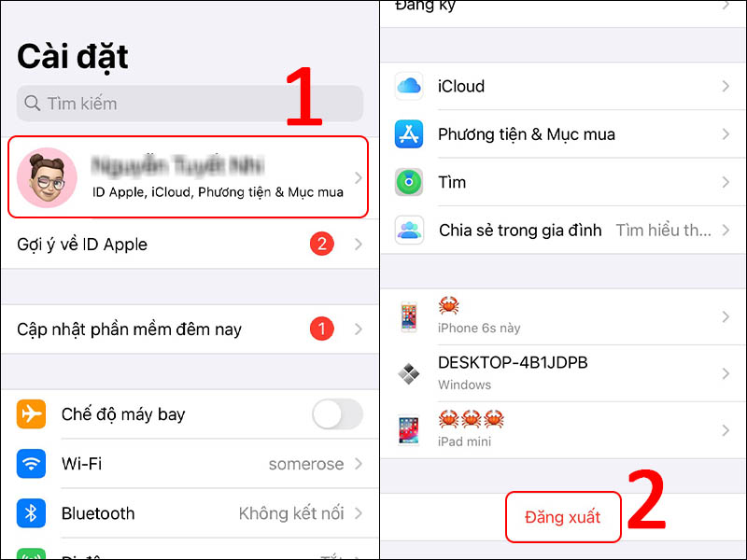
Task: Tap the Memoji profile avatar
Action: (x=47, y=177)
